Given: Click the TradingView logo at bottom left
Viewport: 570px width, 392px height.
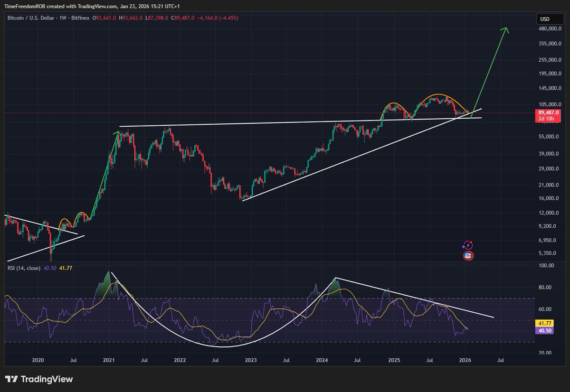Looking at the screenshot, I should click(x=38, y=379).
